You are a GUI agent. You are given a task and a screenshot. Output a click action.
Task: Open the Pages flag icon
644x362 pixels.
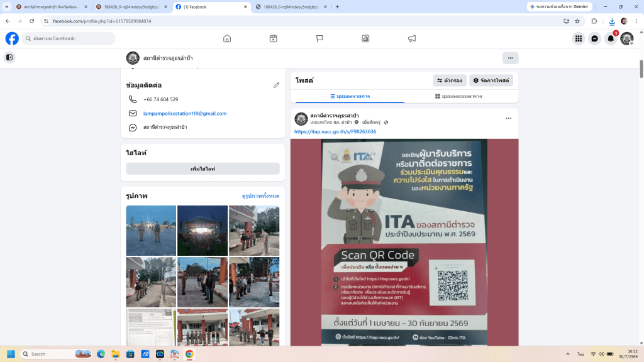[x=319, y=38]
